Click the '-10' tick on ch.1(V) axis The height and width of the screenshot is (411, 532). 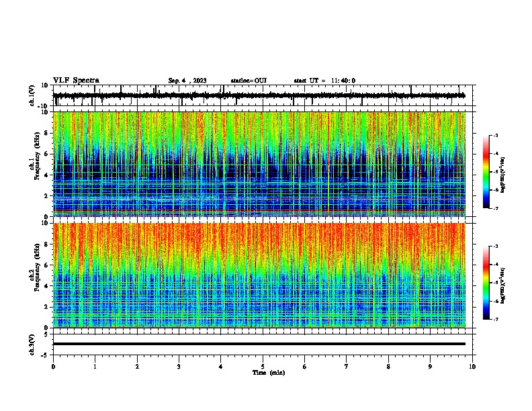tap(44, 106)
